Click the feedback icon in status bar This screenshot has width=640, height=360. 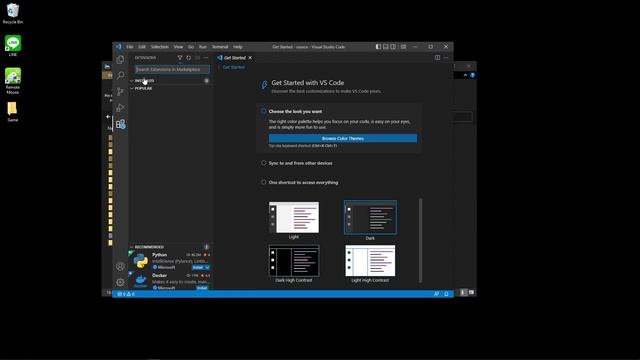tap(436, 294)
